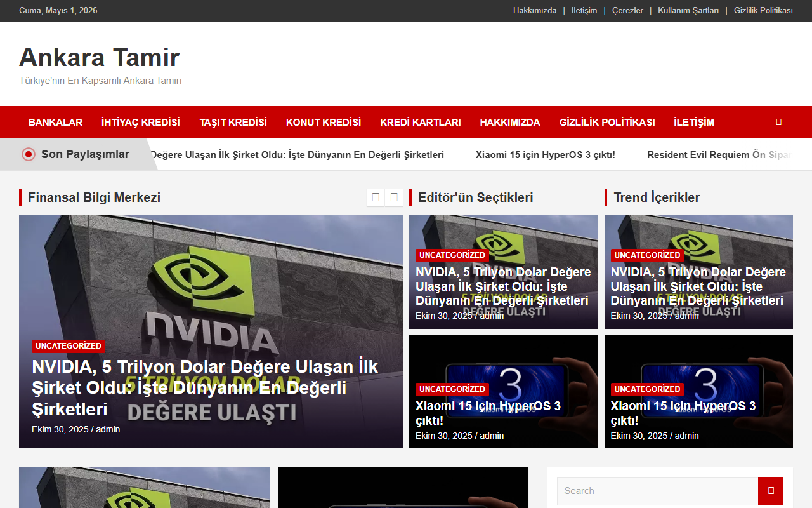Open HAKKIMIZDA in the red navigation bar

(510, 122)
